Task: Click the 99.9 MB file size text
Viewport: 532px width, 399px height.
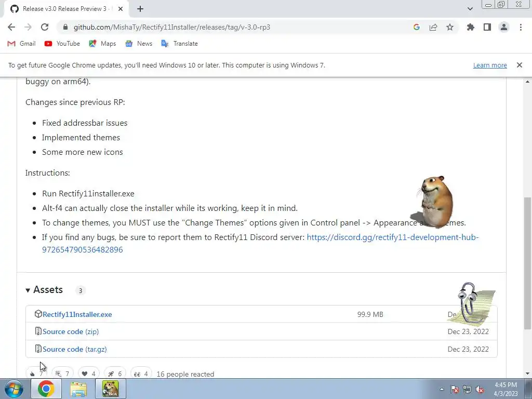Action: tap(370, 314)
